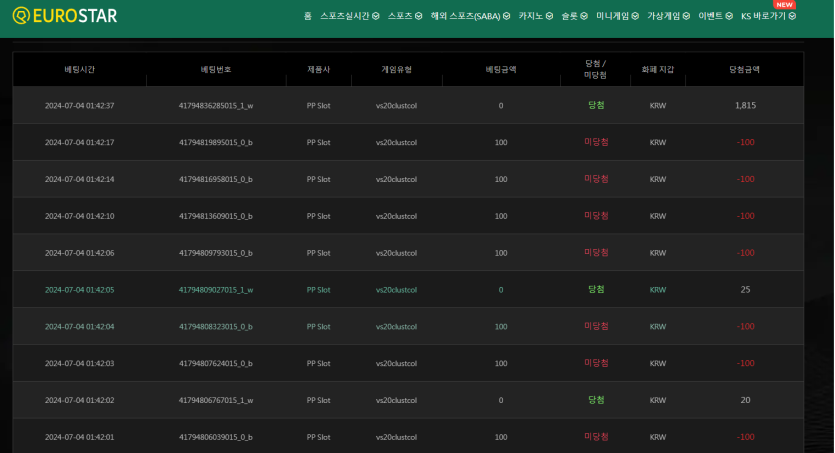The width and height of the screenshot is (835, 453).
Task: Select bet time 2024-07-04 01:42:37
Action: pos(79,105)
